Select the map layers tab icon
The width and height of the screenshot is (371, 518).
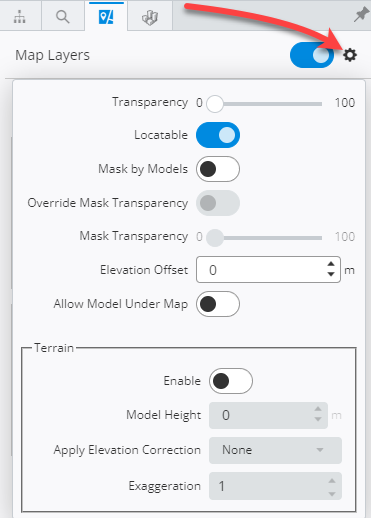point(106,16)
